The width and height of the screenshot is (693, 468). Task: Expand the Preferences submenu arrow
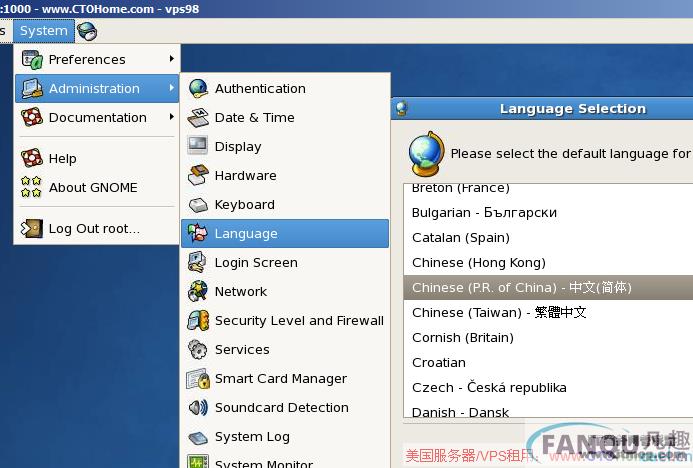click(x=171, y=59)
